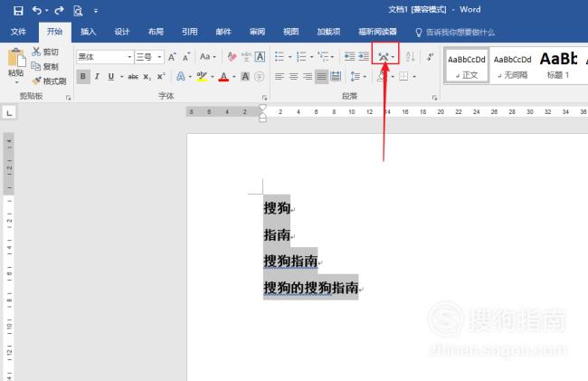Clear all formatting with eraser icon
The width and height of the screenshot is (588, 381).
232,57
